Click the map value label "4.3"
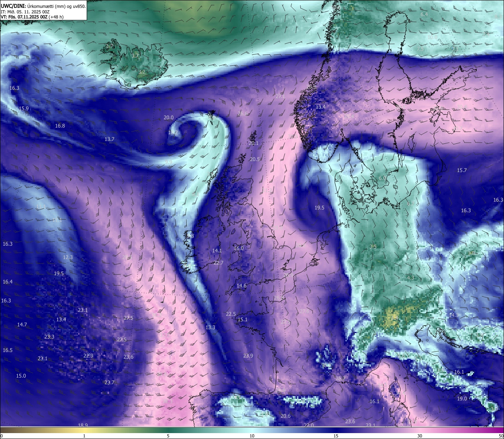The width and height of the screenshot is (504, 439). [x=410, y=278]
